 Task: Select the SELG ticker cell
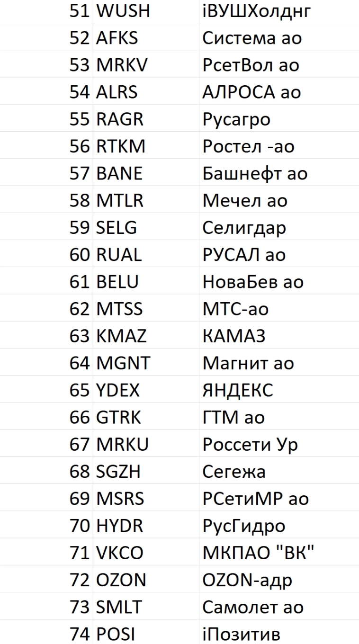[x=117, y=228]
